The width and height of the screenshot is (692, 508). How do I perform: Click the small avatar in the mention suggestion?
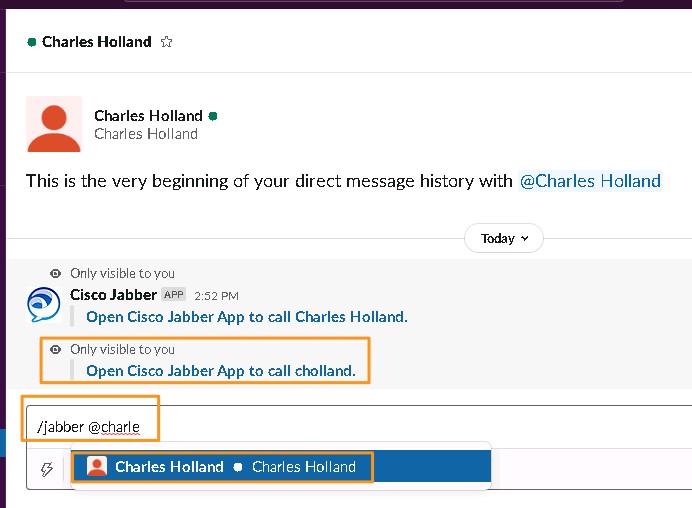97,467
